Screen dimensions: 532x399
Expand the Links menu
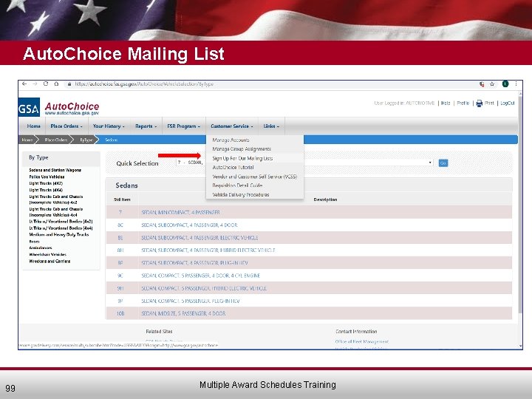[271, 126]
